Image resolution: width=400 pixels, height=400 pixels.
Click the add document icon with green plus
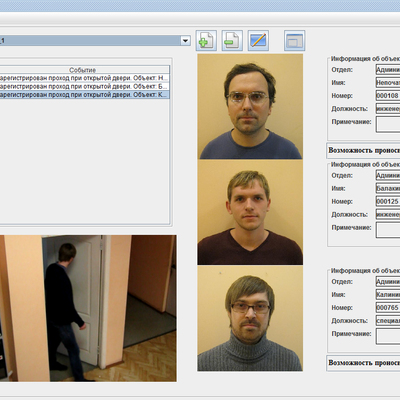tap(206, 41)
